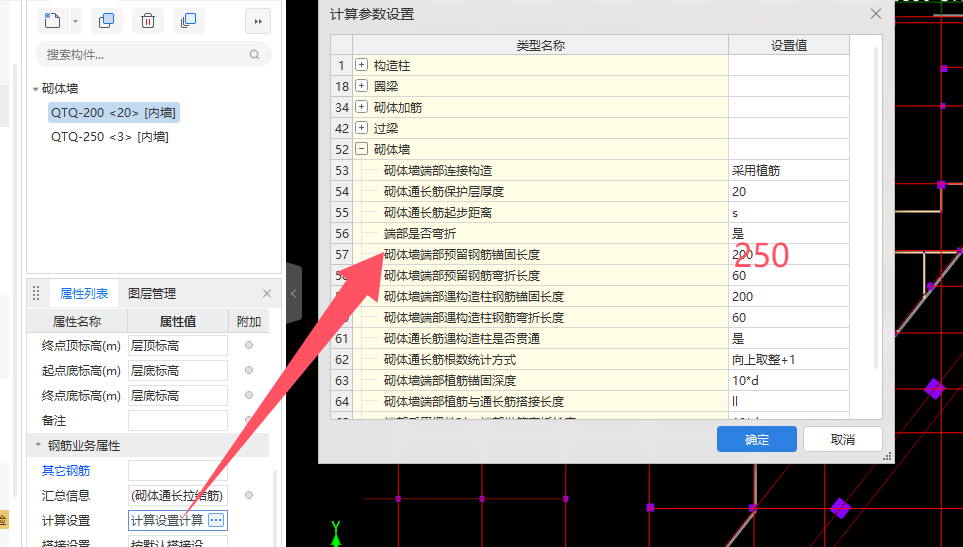The image size is (963, 547).
Task: Collapse the 砌体墙 tree node
Action: point(36,89)
